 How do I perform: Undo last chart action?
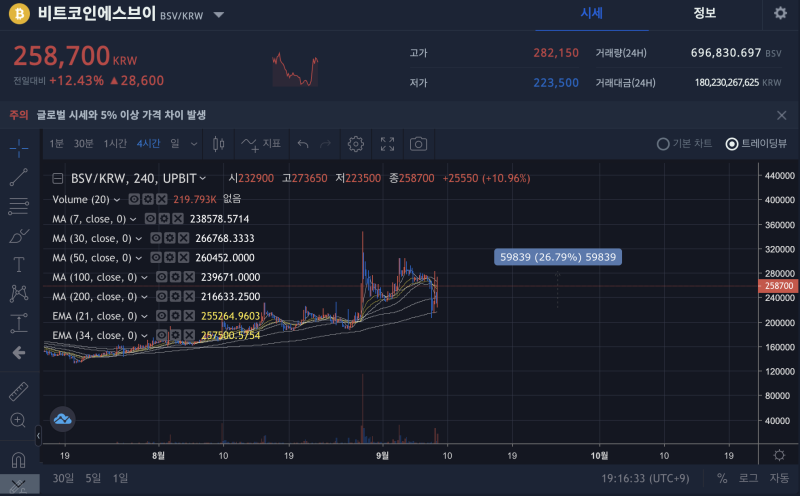coord(303,144)
